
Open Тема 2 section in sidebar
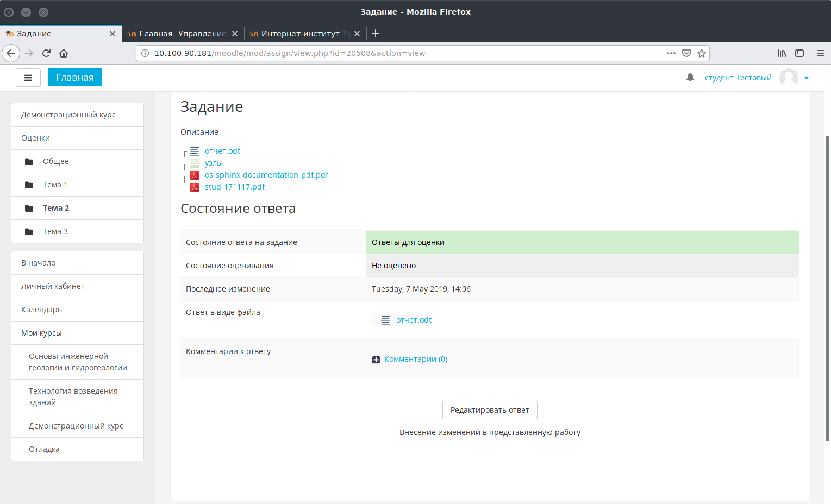coord(77,208)
